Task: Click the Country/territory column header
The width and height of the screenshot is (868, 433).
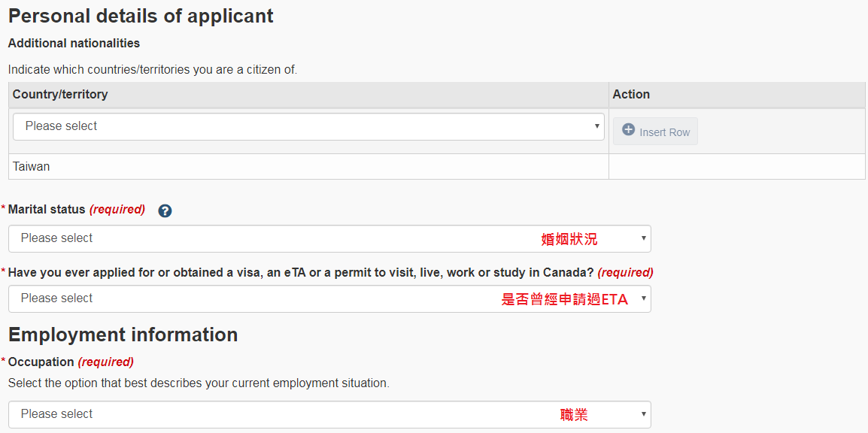Action: [60, 95]
